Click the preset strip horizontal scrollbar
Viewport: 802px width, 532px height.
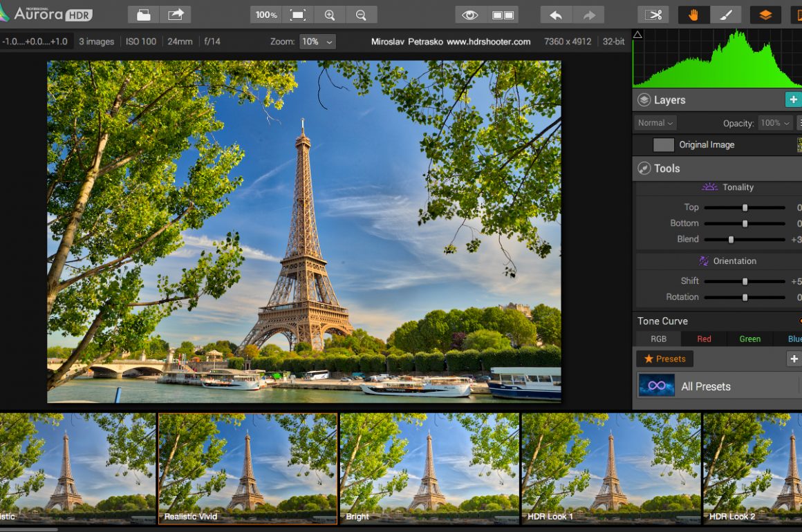click(28, 529)
